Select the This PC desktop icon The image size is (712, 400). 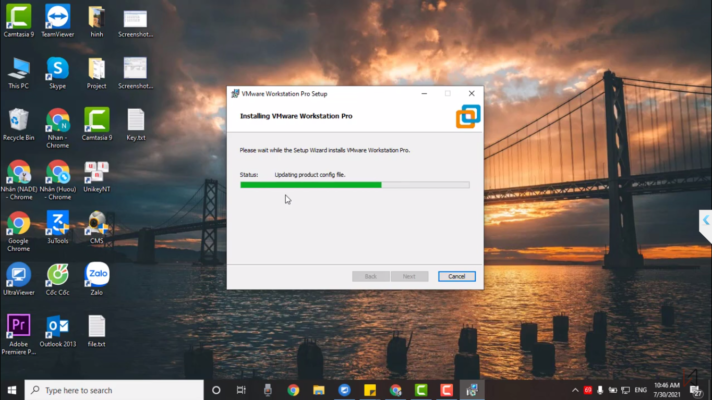pyautogui.click(x=19, y=73)
